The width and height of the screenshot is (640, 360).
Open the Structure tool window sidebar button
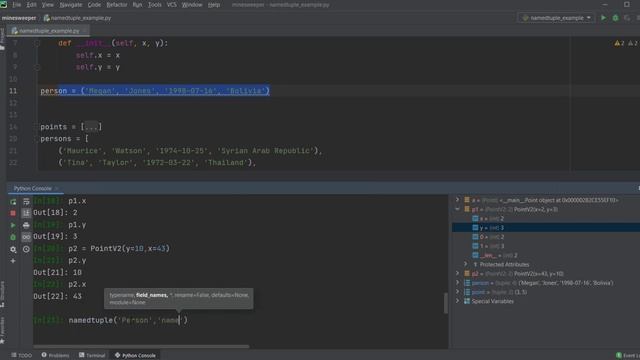click(2, 294)
